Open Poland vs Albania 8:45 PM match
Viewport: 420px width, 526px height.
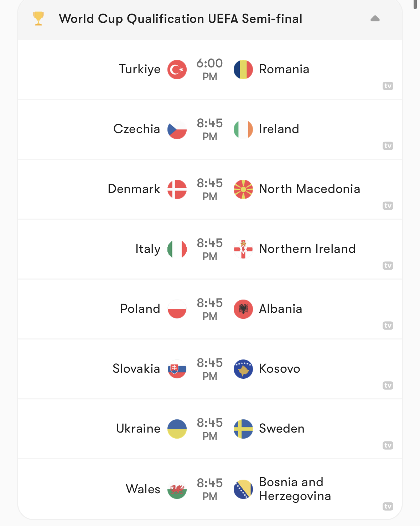pyautogui.click(x=210, y=309)
